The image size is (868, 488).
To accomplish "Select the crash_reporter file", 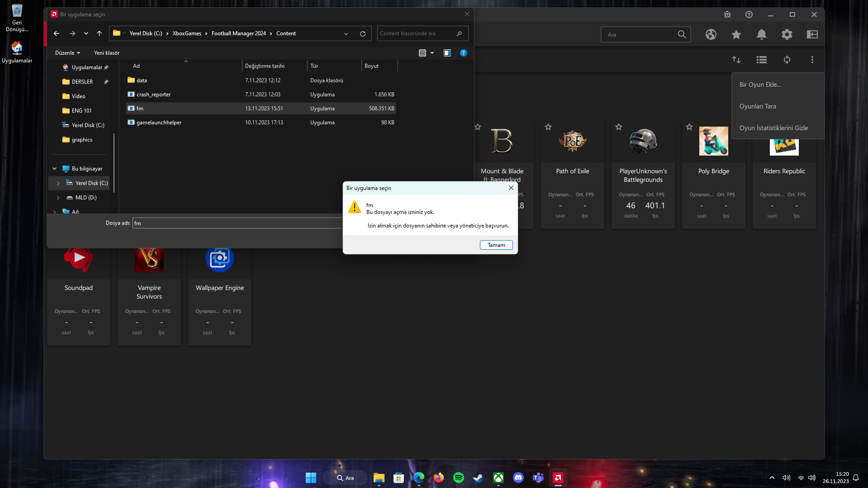I will tap(261, 95).
